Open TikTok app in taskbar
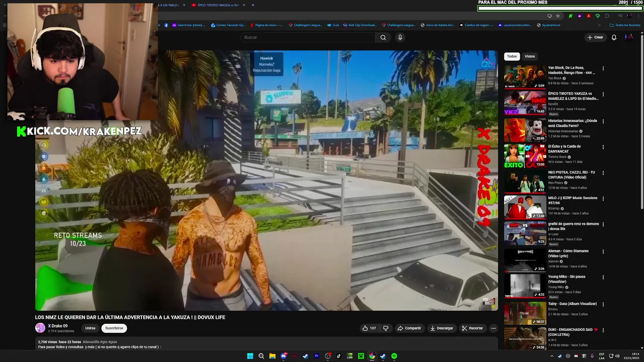644x362 pixels. 339,356
